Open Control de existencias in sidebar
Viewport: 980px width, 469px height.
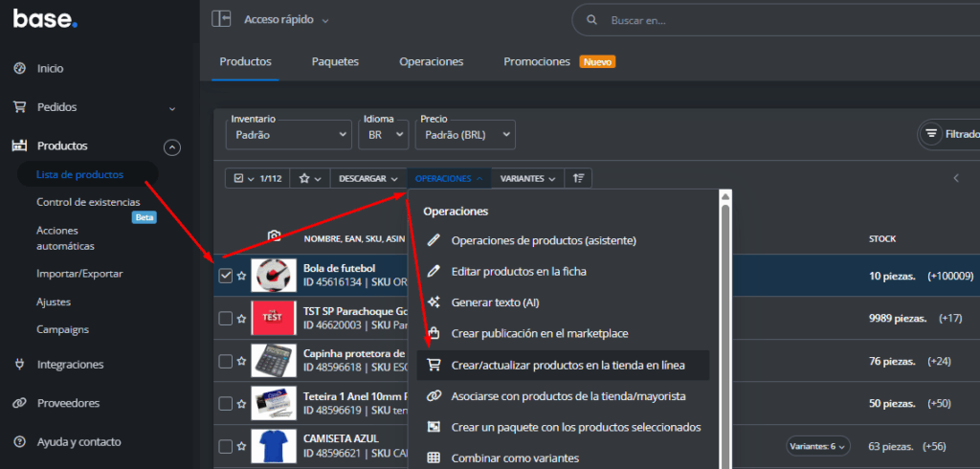(88, 202)
